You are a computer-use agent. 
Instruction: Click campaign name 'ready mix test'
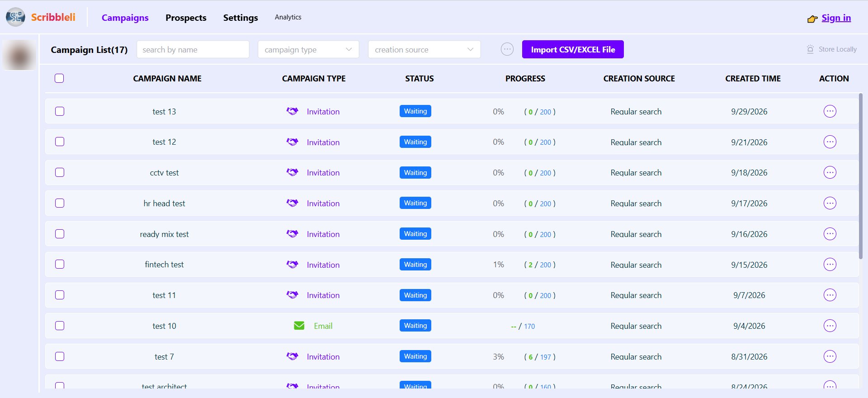pos(164,234)
